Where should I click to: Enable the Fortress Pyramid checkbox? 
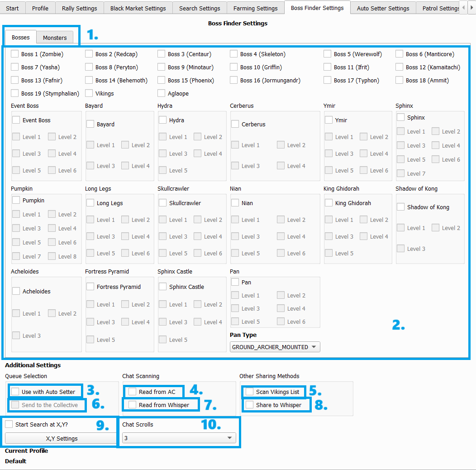90,287
